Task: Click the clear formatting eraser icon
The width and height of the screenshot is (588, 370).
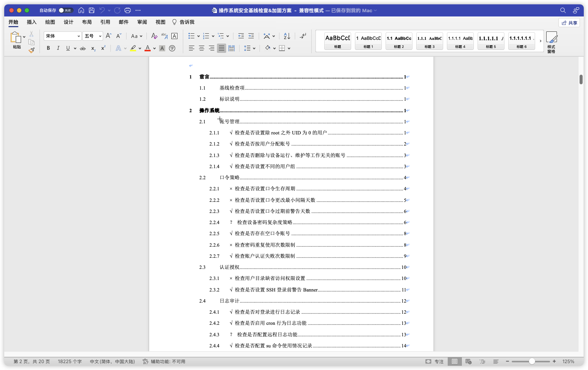Action: point(154,36)
